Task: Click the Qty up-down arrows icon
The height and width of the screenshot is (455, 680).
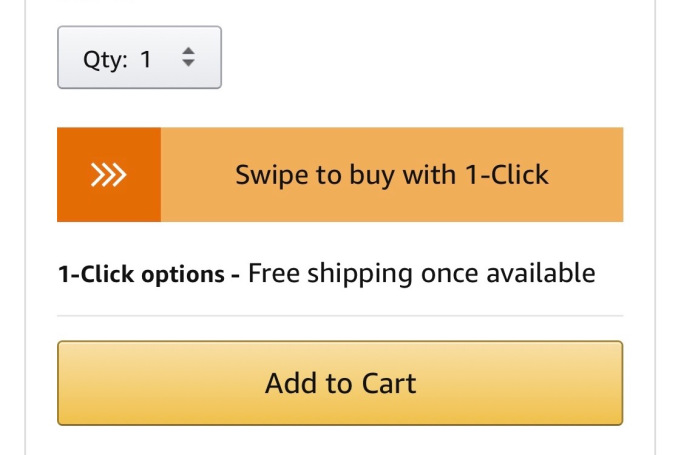Action: [187, 58]
